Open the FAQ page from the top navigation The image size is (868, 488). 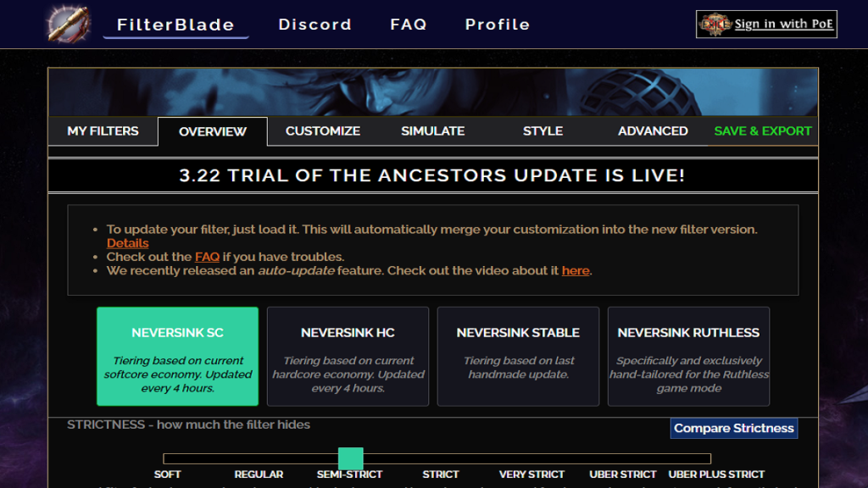coord(408,25)
